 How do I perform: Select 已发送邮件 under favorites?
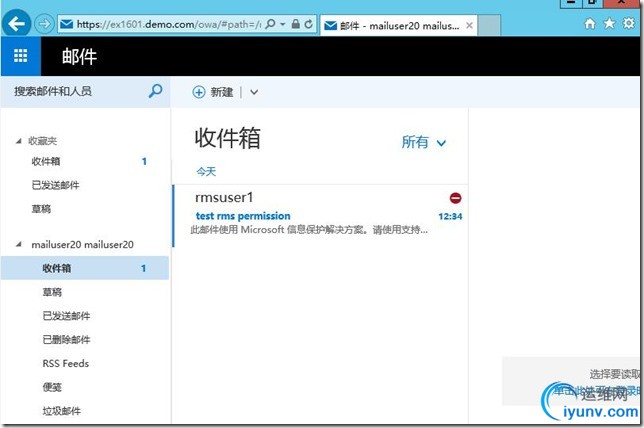point(55,185)
